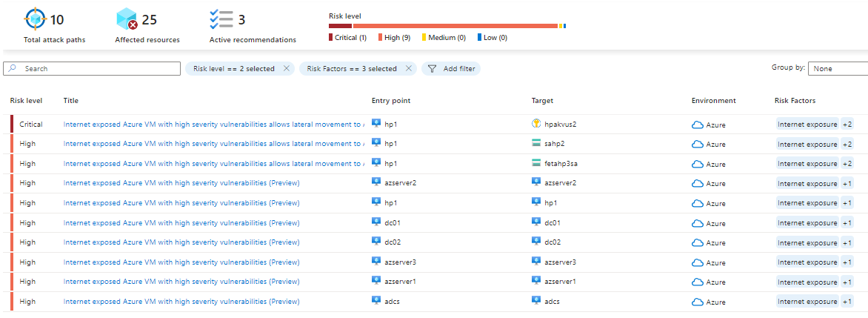Viewport: 868px width, 318px height.
Task: Open the Risk Factors == 3 selected filter
Action: coord(351,68)
